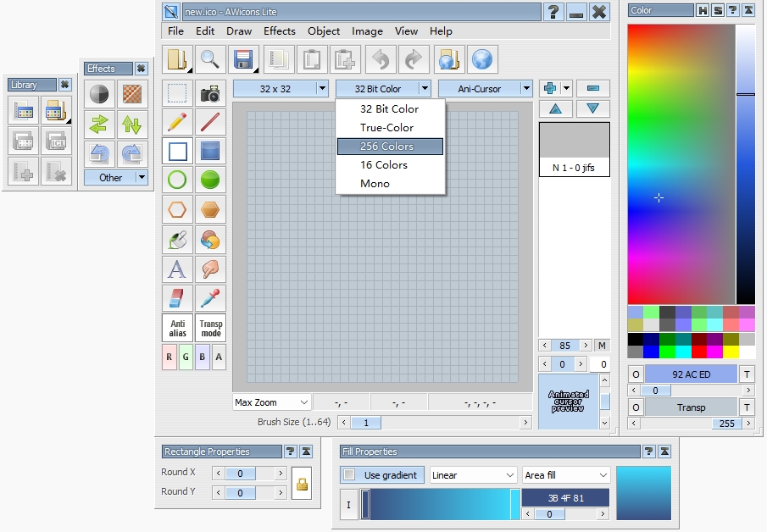
Task: Click the Other effects button
Action: [x=116, y=178]
